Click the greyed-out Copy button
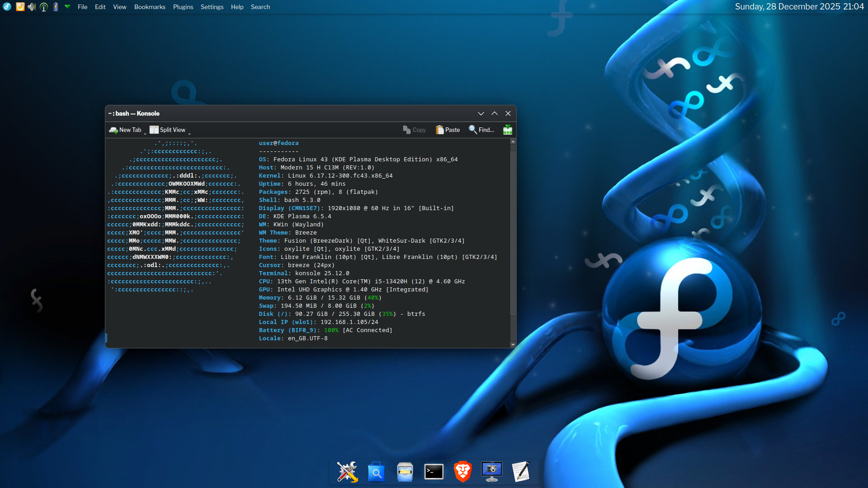Screen dimensions: 868x488 [414, 130]
